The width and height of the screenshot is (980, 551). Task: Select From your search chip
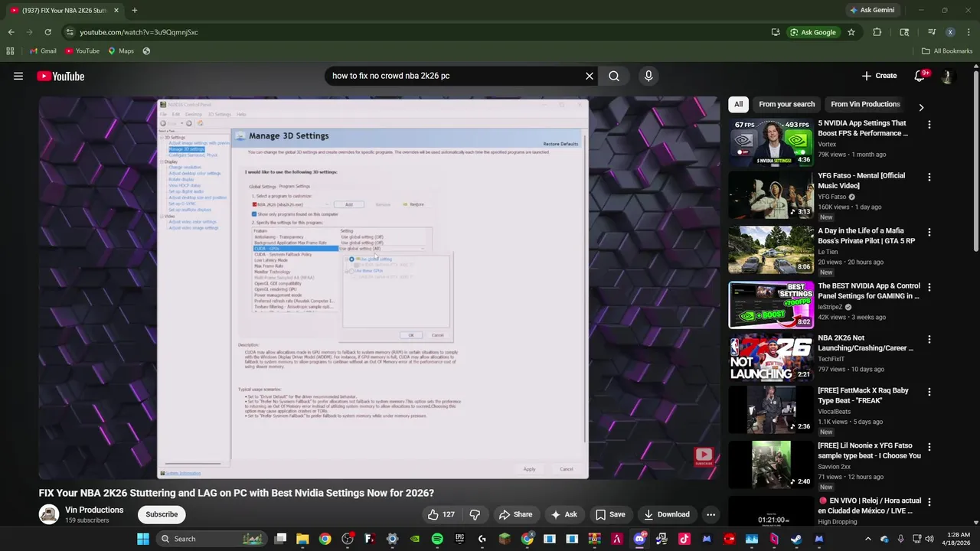(786, 104)
